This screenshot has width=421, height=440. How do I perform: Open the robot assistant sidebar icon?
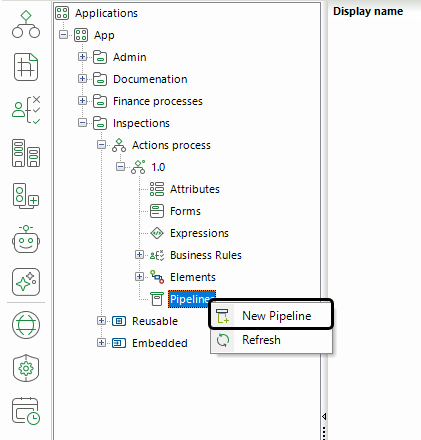pos(26,239)
